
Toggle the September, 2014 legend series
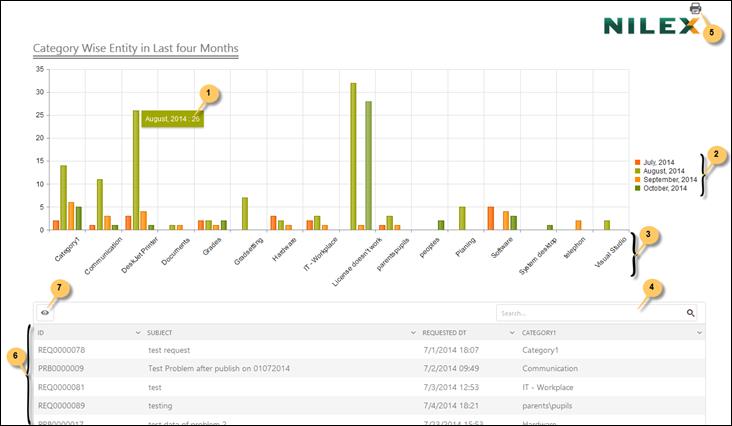[670, 180]
